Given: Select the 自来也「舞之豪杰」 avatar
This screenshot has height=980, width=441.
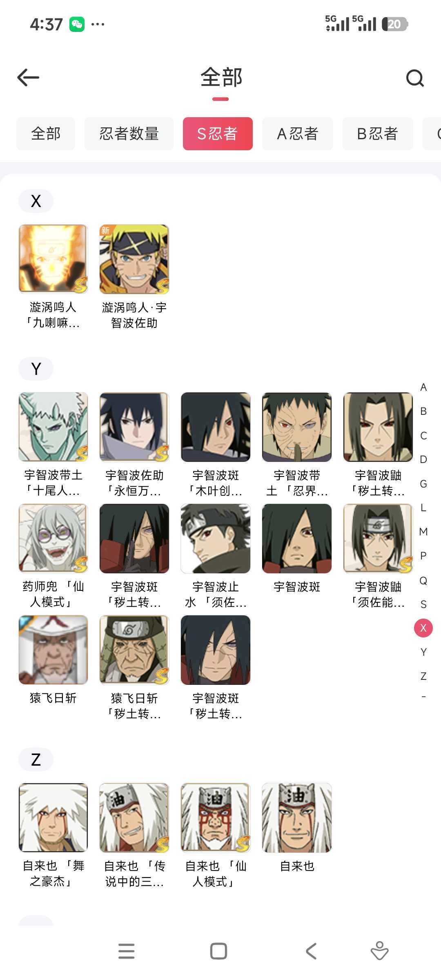Looking at the screenshot, I should [53, 817].
